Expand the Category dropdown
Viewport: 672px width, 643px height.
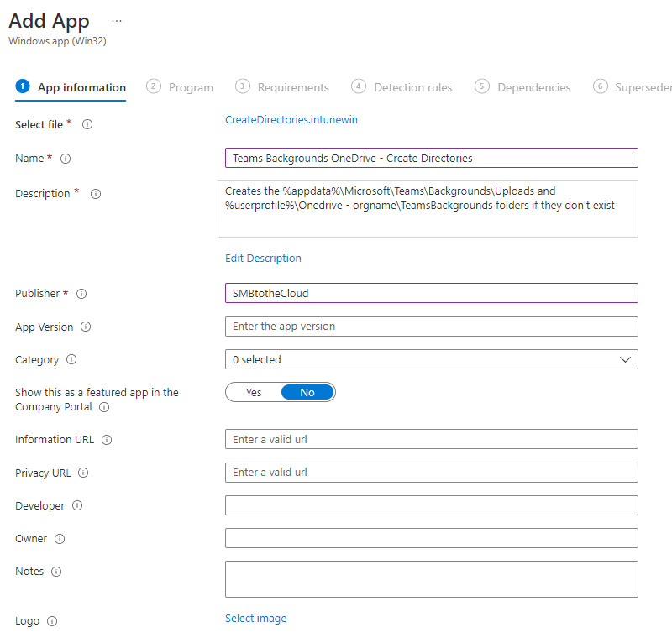click(431, 359)
